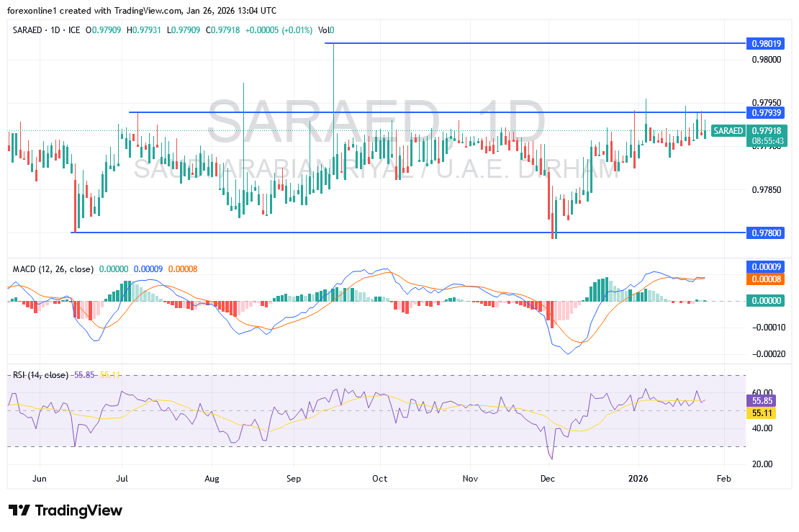Toggle the 0.97800 support level label
Screen dimensions: 799x532
(765, 233)
